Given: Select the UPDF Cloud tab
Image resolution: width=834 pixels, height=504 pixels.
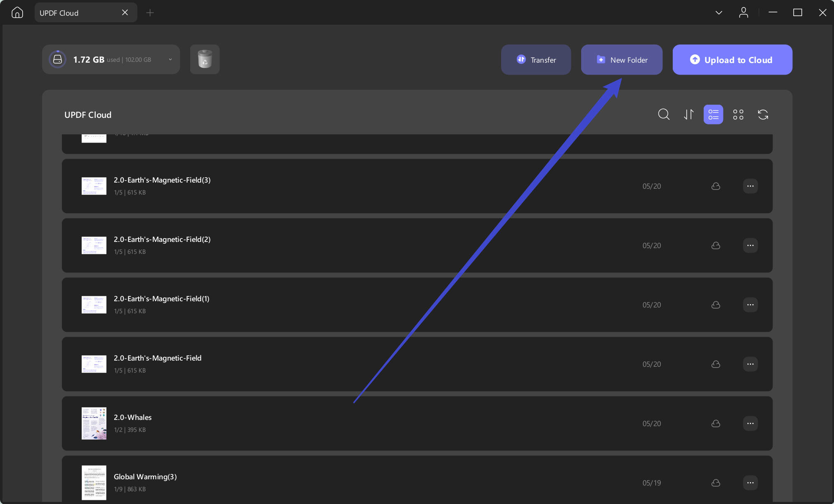Looking at the screenshot, I should (86, 13).
